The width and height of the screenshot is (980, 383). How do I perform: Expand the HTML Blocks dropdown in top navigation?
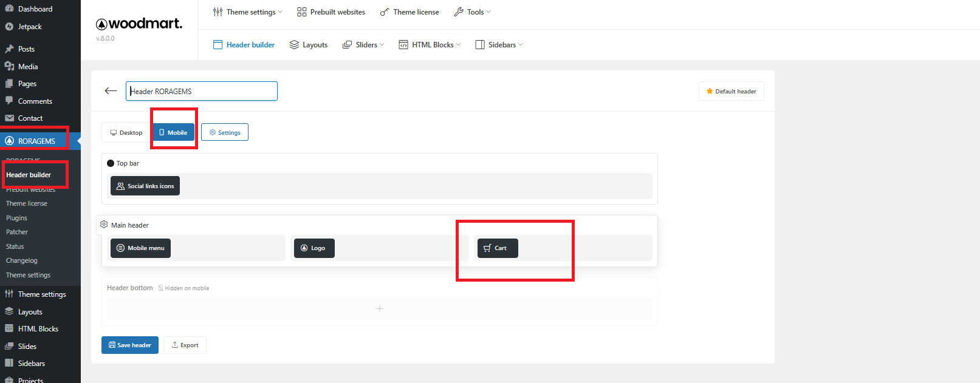[x=430, y=45]
